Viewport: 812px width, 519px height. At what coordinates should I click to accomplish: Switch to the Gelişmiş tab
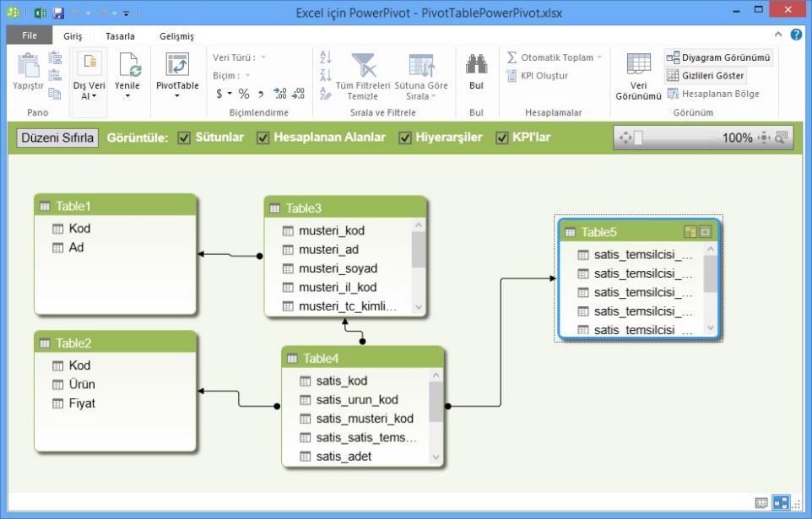176,35
